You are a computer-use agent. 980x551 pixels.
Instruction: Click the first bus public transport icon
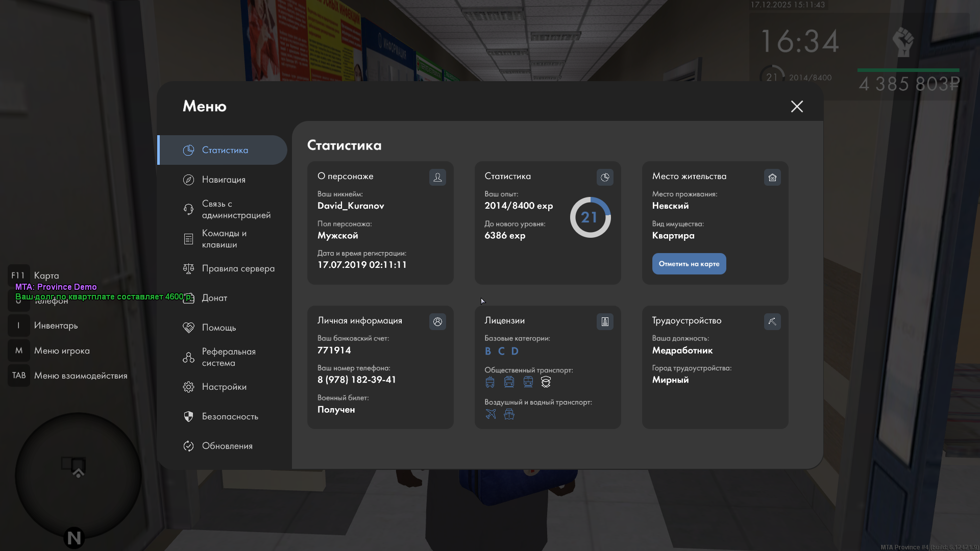point(490,382)
